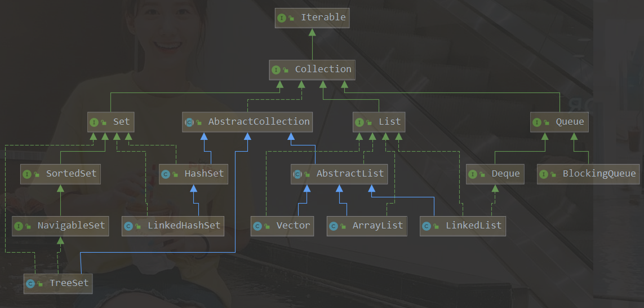
Task: Click the public lock icon on BlockingQueue
Action: click(554, 174)
